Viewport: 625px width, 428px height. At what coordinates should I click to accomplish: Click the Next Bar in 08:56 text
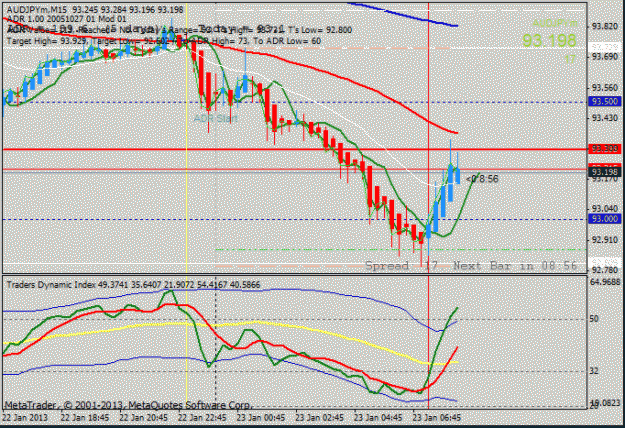coord(515,265)
